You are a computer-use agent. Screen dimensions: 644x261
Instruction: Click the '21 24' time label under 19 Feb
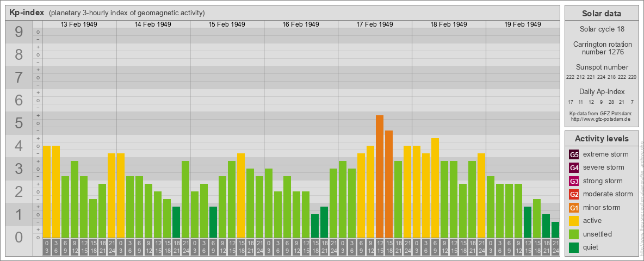point(555,247)
